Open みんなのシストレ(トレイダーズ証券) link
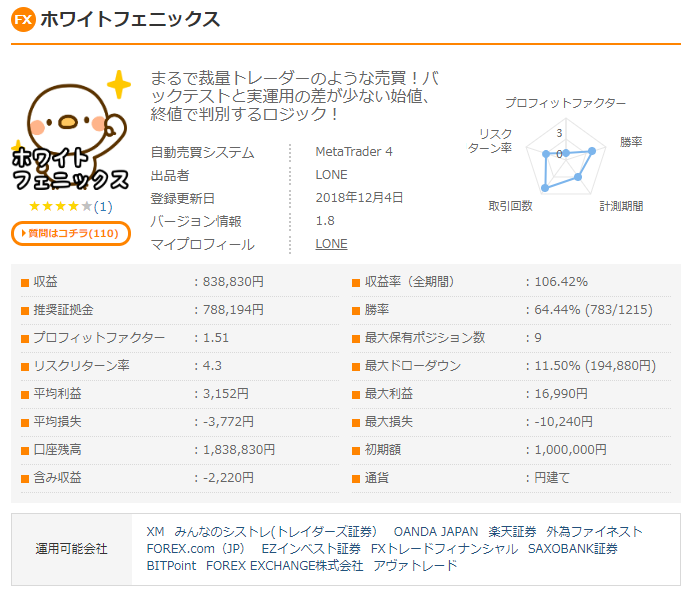 pyautogui.click(x=275, y=532)
